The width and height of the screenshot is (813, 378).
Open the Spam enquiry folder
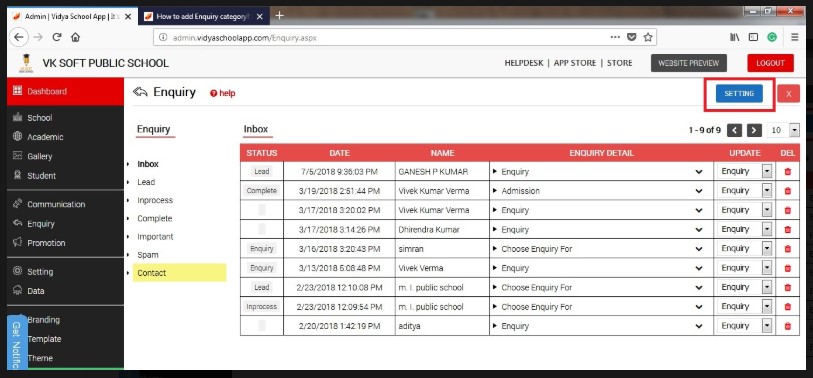tap(148, 255)
